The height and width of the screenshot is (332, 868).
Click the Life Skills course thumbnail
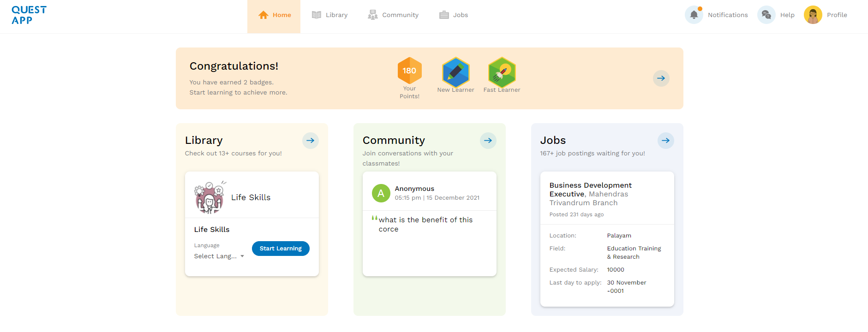tap(209, 197)
